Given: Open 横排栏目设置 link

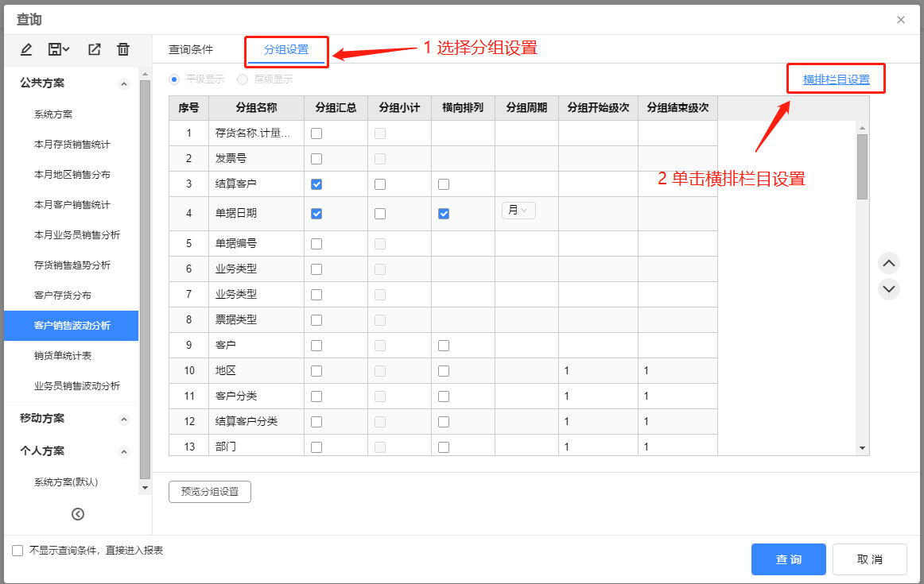Looking at the screenshot, I should click(835, 79).
